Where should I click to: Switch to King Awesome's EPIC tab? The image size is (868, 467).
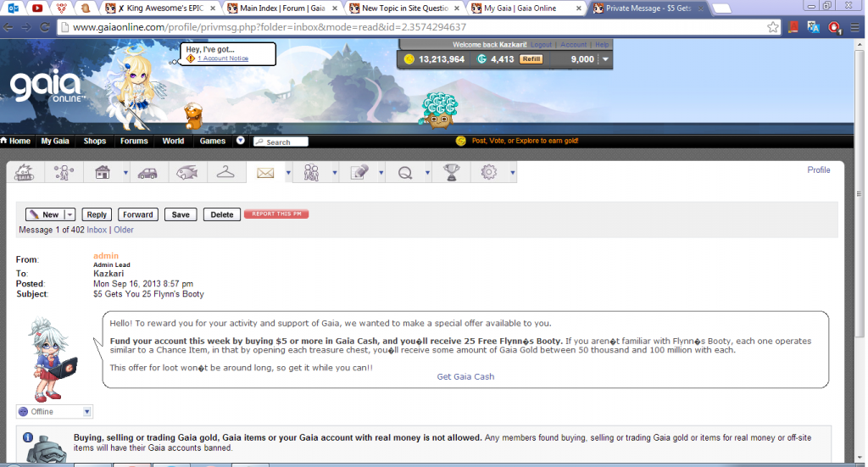coord(160,8)
